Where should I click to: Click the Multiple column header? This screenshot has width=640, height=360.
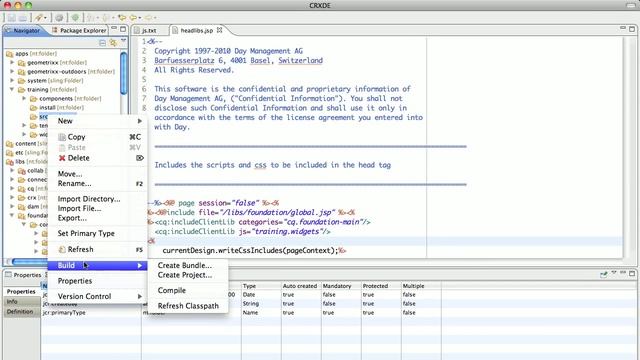click(421, 286)
